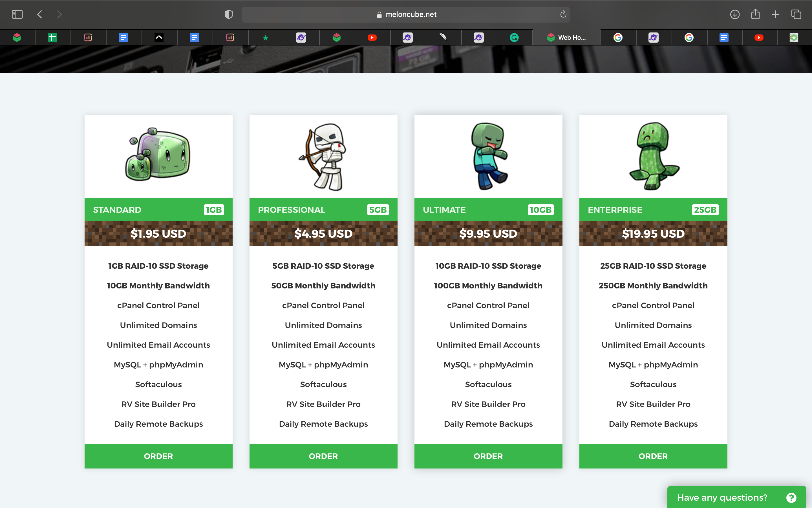The image size is (812, 508).
Task: Click the question mark help icon
Action: coord(791,498)
